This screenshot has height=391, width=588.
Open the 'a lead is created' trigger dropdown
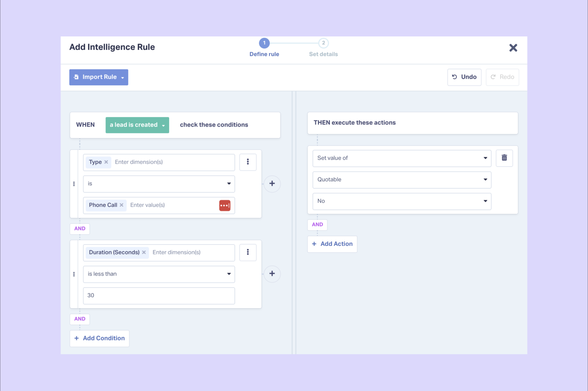click(137, 125)
